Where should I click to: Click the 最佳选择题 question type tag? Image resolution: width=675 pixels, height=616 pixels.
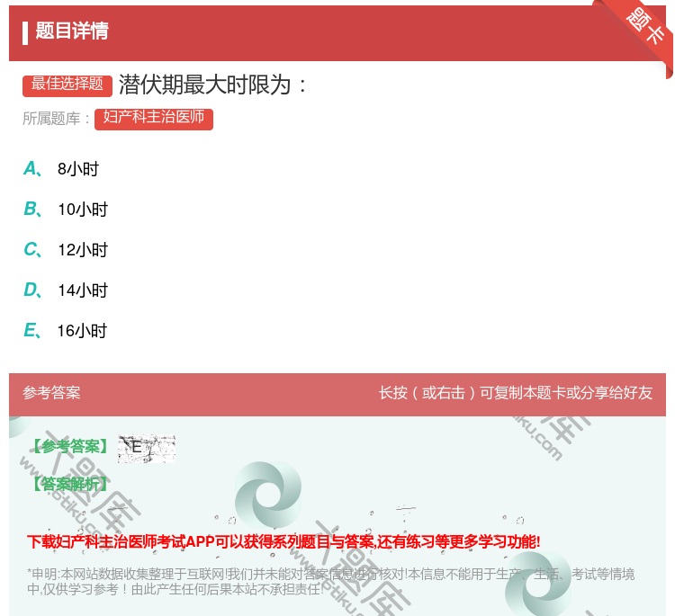[67, 85]
